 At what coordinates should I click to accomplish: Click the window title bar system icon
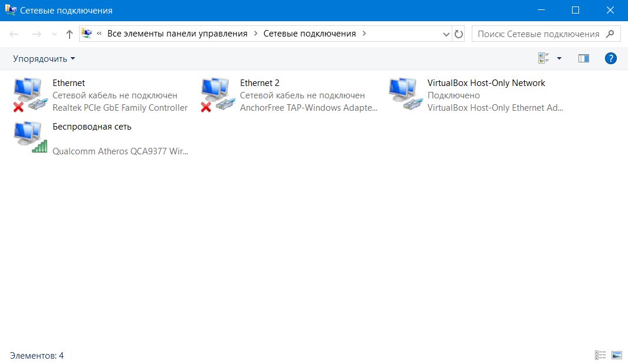click(11, 10)
